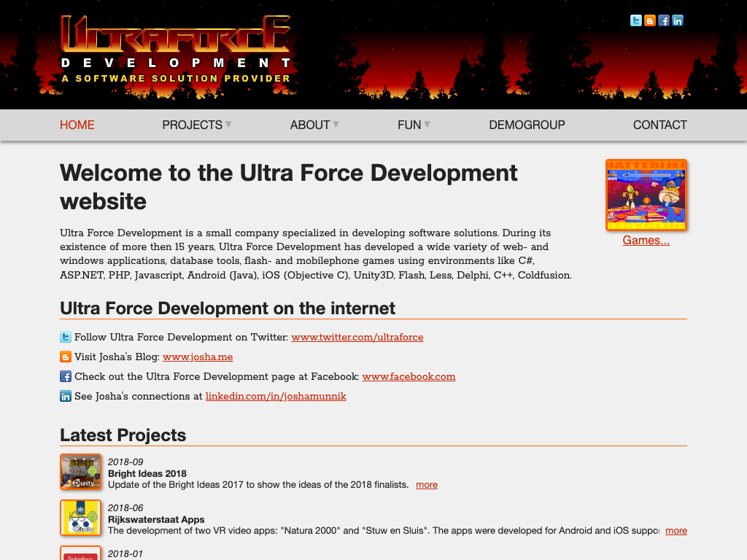This screenshot has height=560, width=747.
Task: Open Bright Ideas 2018 project thumbnail
Action: [80, 472]
